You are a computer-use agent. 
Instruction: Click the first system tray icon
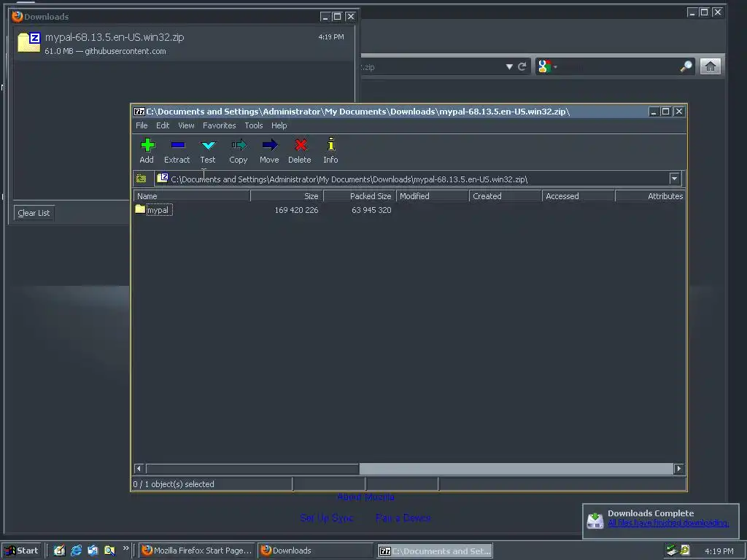[672, 551]
